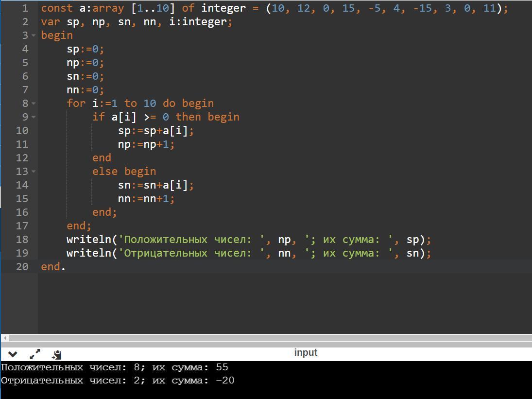The width and height of the screenshot is (532, 399).
Task: Fold the for loop at line 8
Action: click(34, 103)
